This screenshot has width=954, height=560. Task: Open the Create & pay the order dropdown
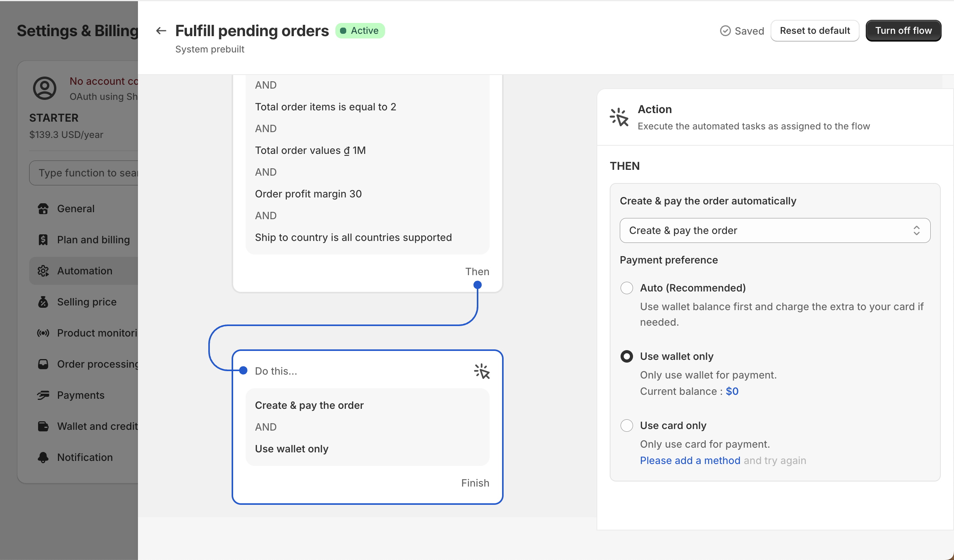click(775, 230)
